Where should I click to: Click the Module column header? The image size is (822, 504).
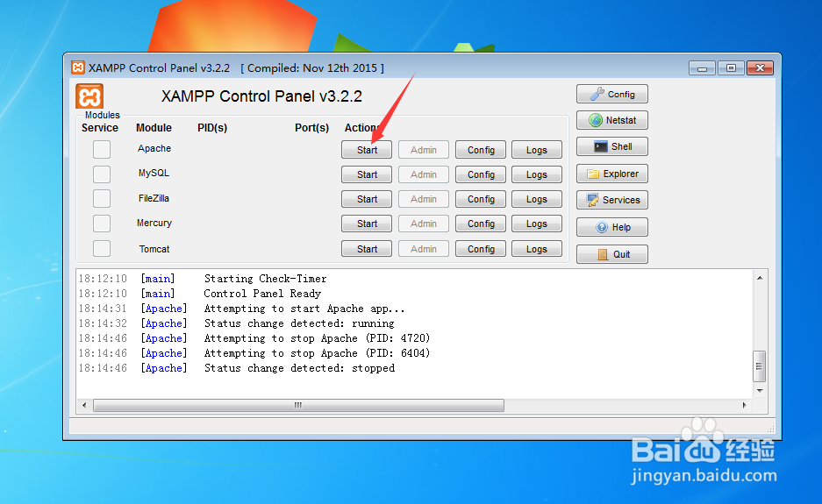(x=154, y=128)
